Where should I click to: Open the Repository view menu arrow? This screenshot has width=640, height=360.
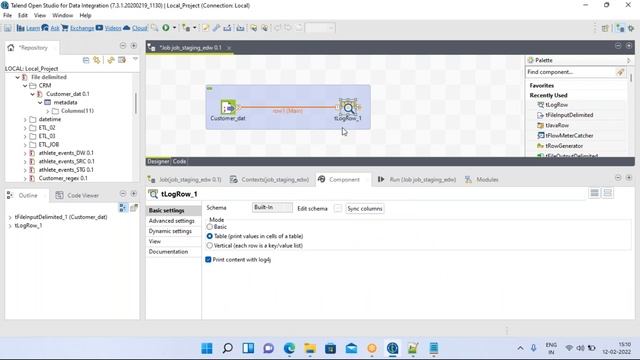coord(135,60)
